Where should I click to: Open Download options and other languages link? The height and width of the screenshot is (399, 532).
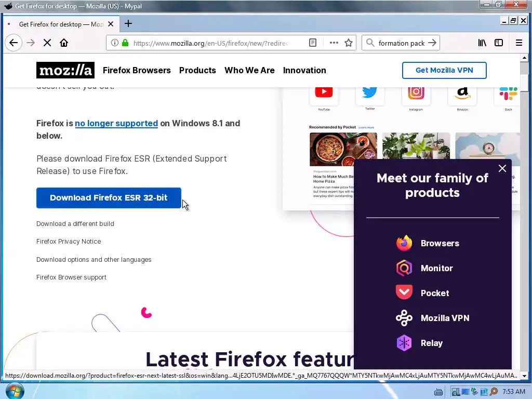coord(94,260)
